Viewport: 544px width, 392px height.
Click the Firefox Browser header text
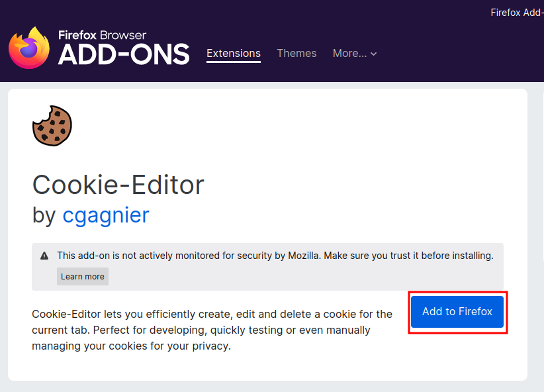[x=102, y=35]
